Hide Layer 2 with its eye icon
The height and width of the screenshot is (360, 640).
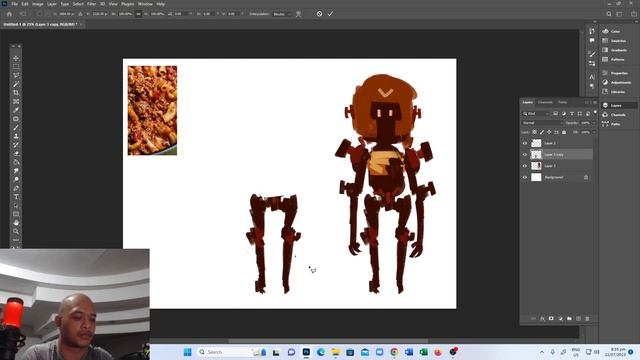pyautogui.click(x=525, y=143)
